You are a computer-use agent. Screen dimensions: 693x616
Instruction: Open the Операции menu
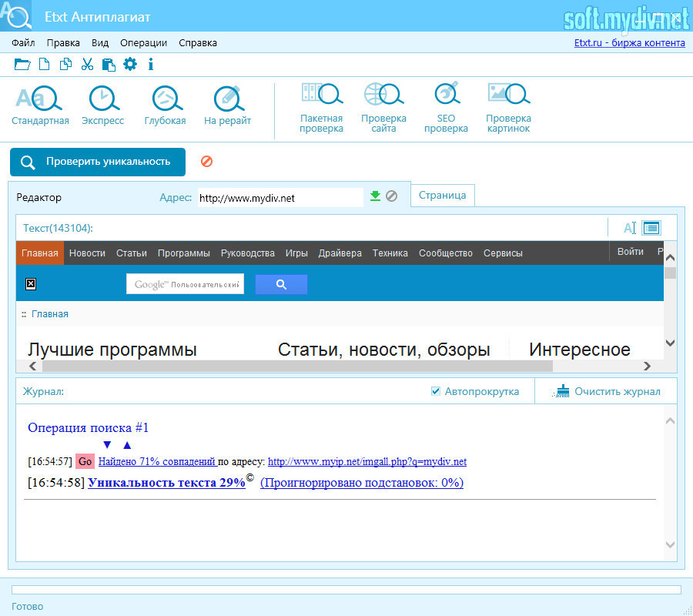[143, 43]
